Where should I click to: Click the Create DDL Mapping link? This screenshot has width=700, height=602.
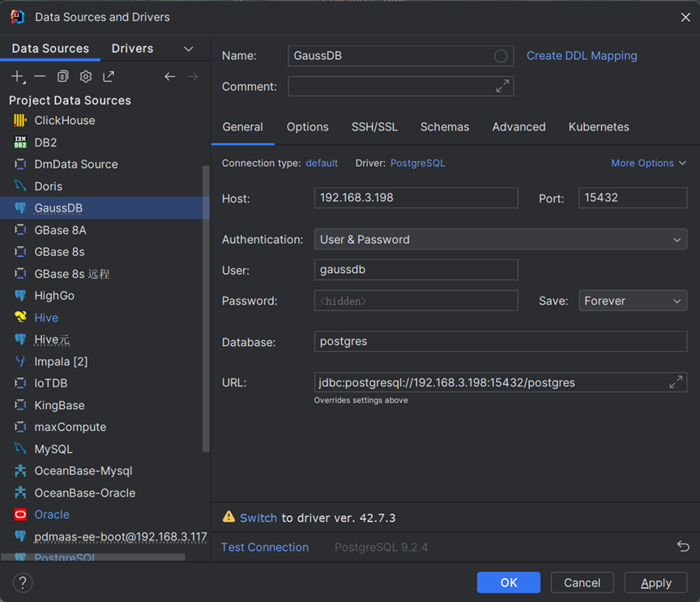click(582, 56)
